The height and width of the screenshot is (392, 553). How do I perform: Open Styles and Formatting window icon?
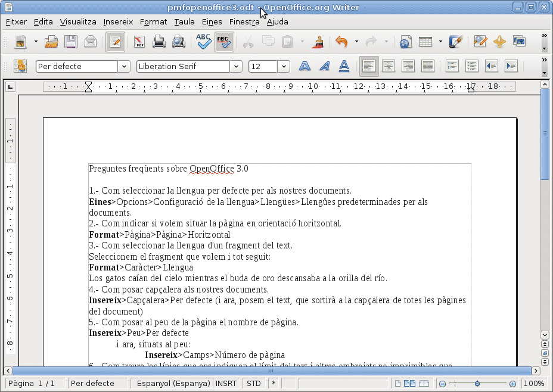(x=20, y=66)
